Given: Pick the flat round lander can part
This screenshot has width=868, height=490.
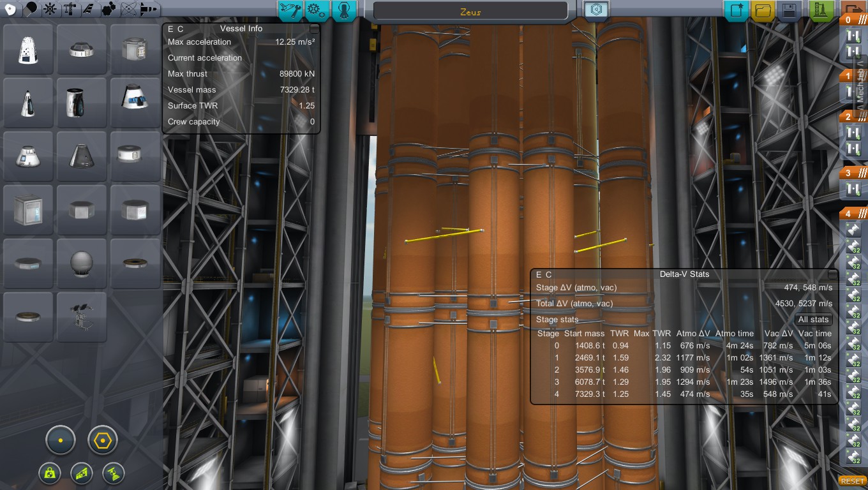Looking at the screenshot, I should [x=81, y=50].
